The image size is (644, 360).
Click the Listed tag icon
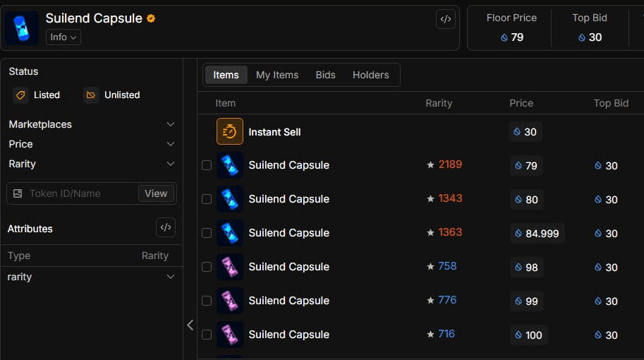(20, 95)
